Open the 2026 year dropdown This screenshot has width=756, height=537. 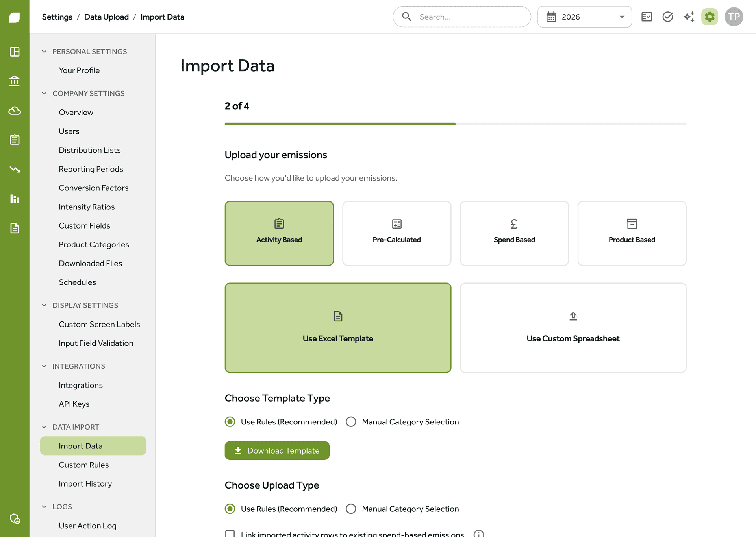(x=585, y=17)
